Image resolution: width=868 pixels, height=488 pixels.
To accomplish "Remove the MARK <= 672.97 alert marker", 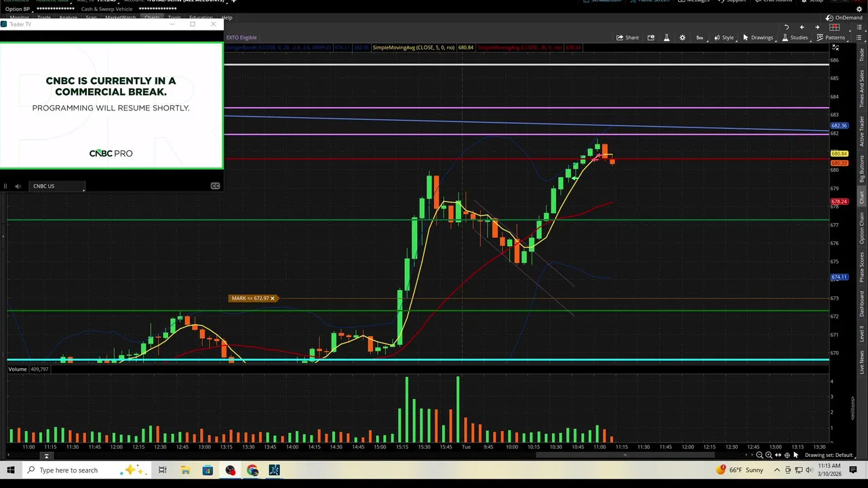I will click(273, 298).
